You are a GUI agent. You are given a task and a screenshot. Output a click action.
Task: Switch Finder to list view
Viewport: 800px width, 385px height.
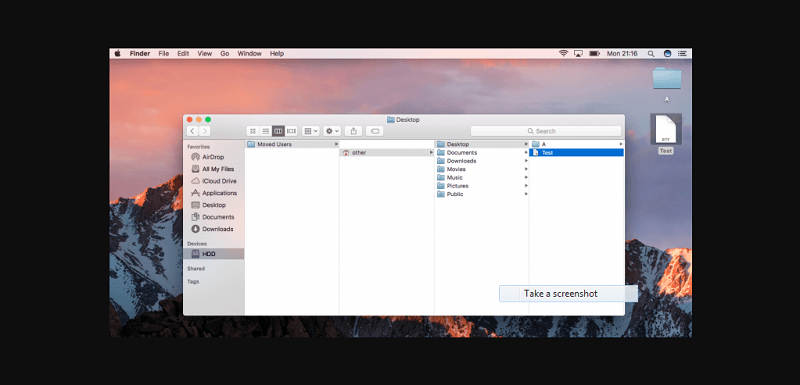(265, 131)
